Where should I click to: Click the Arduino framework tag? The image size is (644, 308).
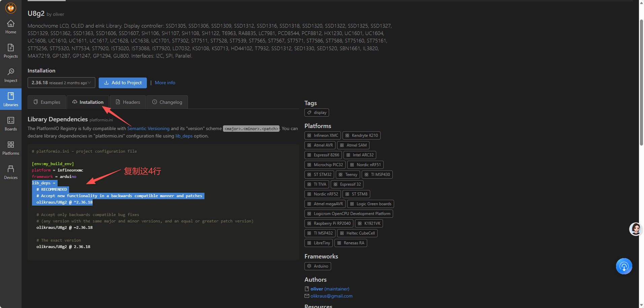[318, 266]
